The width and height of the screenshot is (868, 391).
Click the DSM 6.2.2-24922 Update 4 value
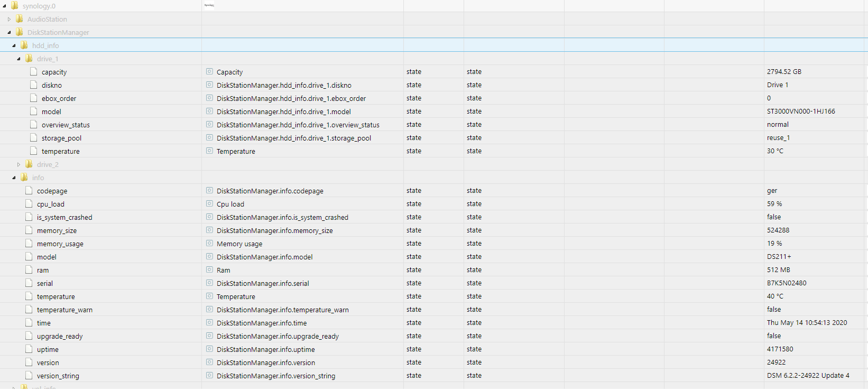pos(808,375)
